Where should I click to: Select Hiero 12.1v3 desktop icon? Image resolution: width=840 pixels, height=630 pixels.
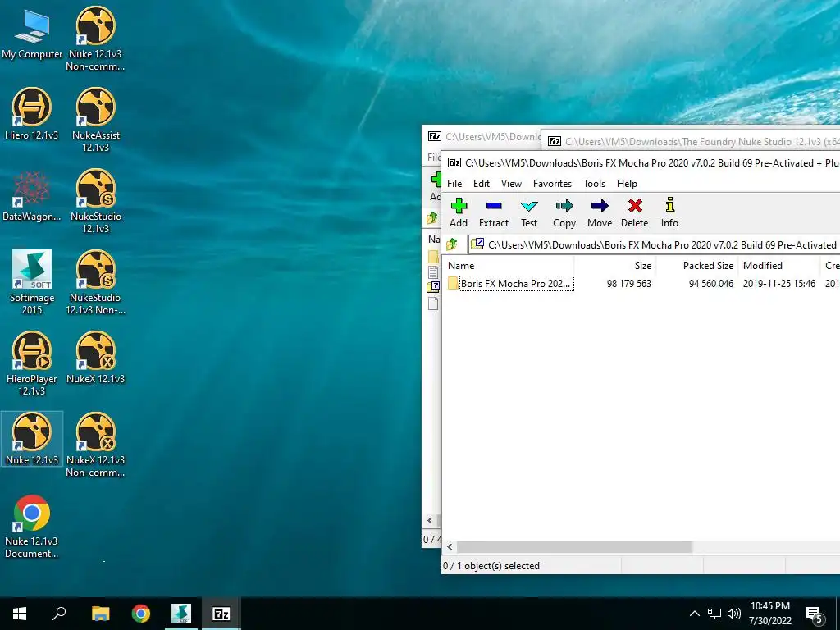[32, 114]
